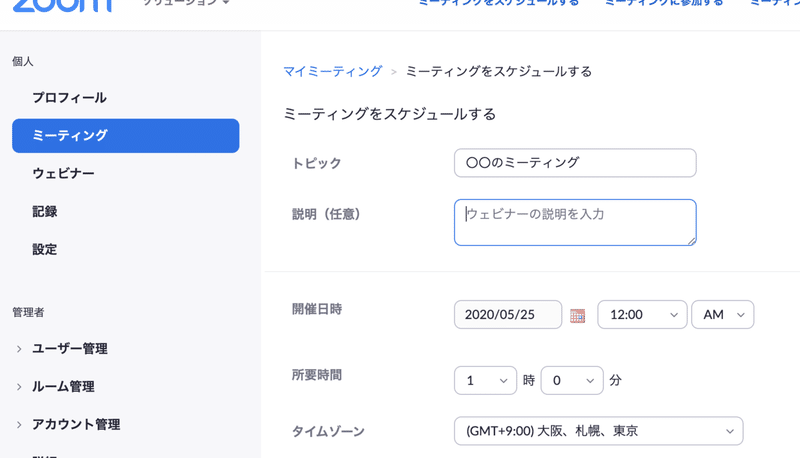This screenshot has height=458, width=800.
Task: Select ミーティング in sidebar
Action: [x=125, y=136]
